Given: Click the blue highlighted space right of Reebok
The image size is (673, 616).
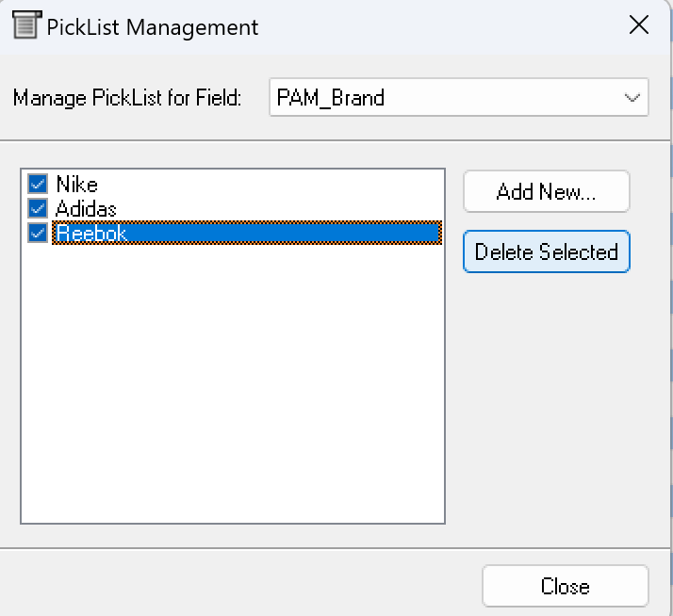Looking at the screenshot, I should tap(283, 233).
